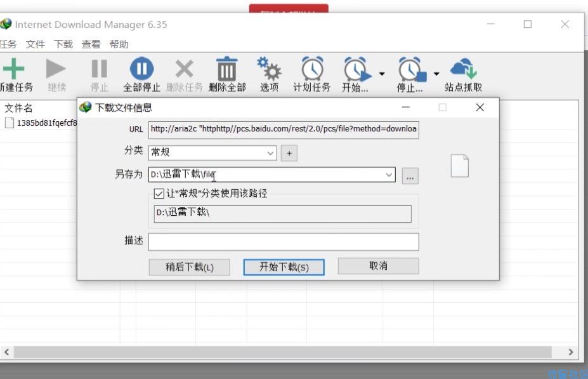The image size is (588, 379).
Task: Open the 查看 menu
Action: coord(91,44)
